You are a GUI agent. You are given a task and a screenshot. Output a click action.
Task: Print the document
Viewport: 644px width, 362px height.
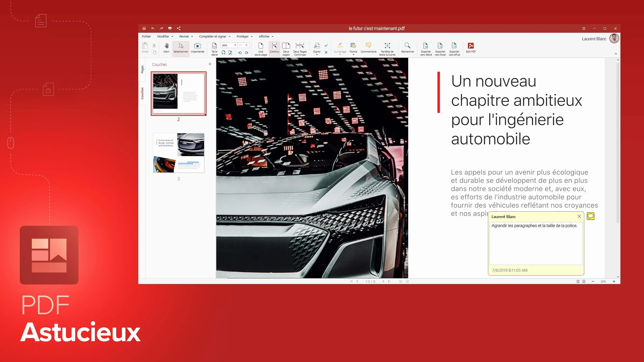coord(170,28)
